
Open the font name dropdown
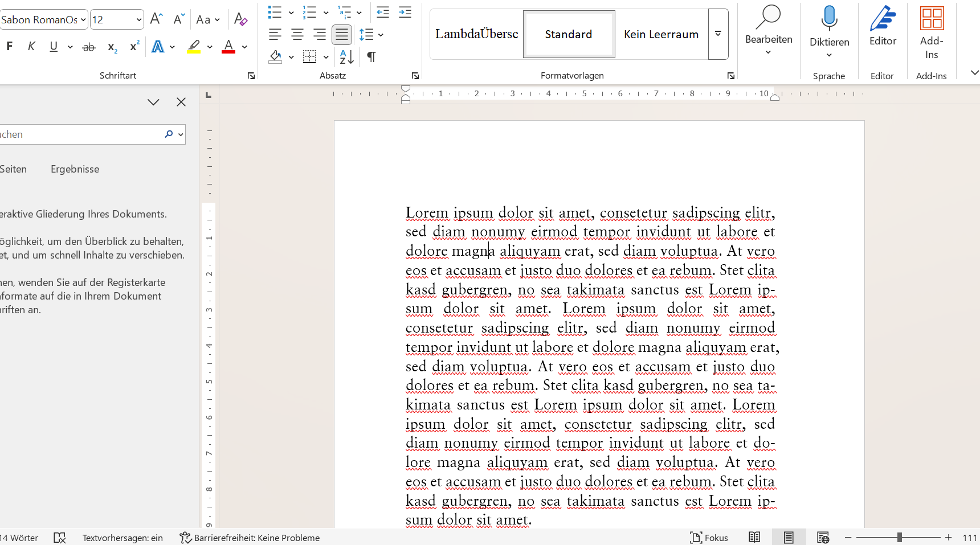pyautogui.click(x=83, y=20)
